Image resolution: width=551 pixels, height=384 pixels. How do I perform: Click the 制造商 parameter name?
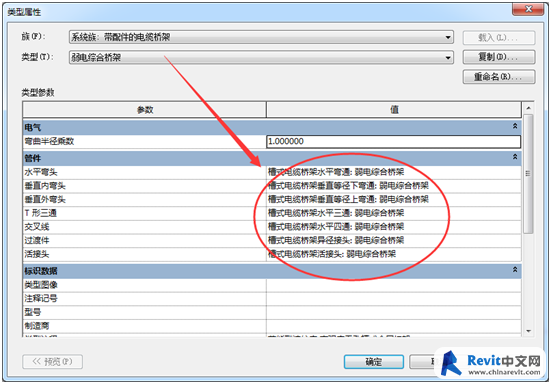pos(37,326)
